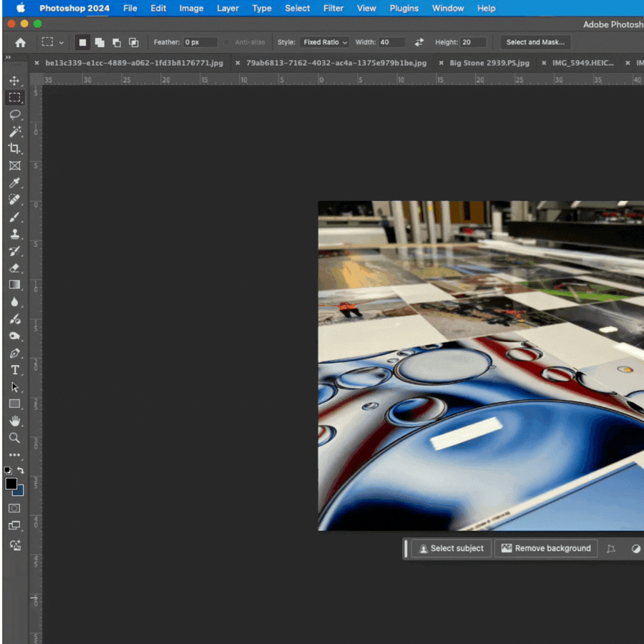Switch to the IMG_5949.HEIC tab

[582, 63]
